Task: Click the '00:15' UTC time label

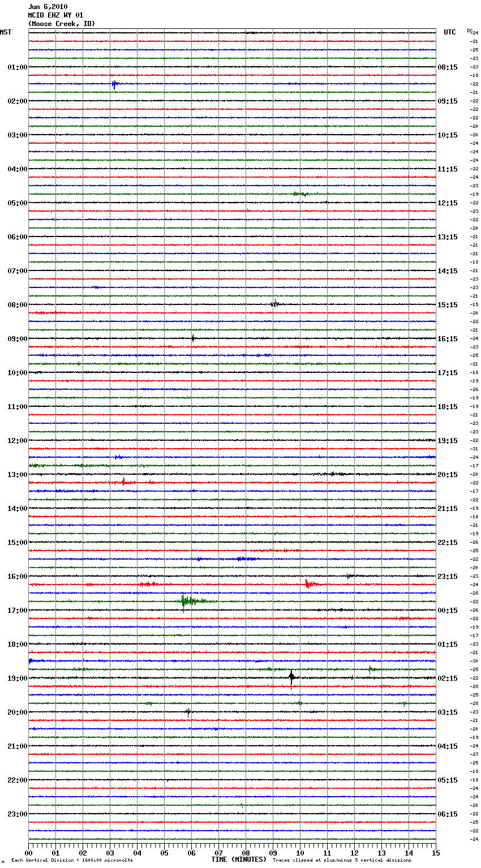Action: 448,611
